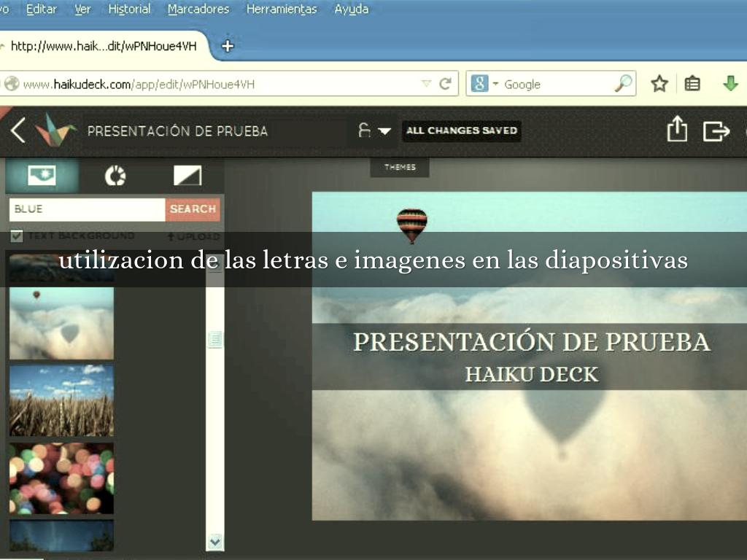Open the downloads green arrow icon
The width and height of the screenshot is (747, 560).
[730, 84]
